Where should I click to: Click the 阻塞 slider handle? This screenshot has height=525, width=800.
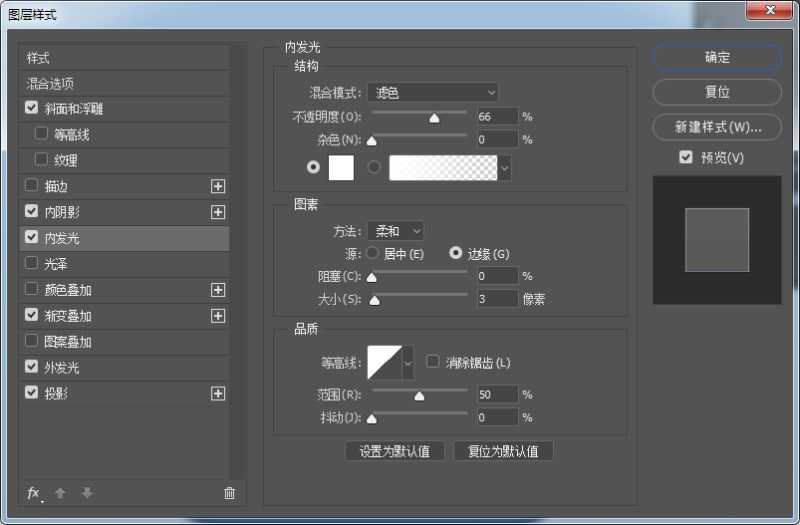[x=372, y=278]
